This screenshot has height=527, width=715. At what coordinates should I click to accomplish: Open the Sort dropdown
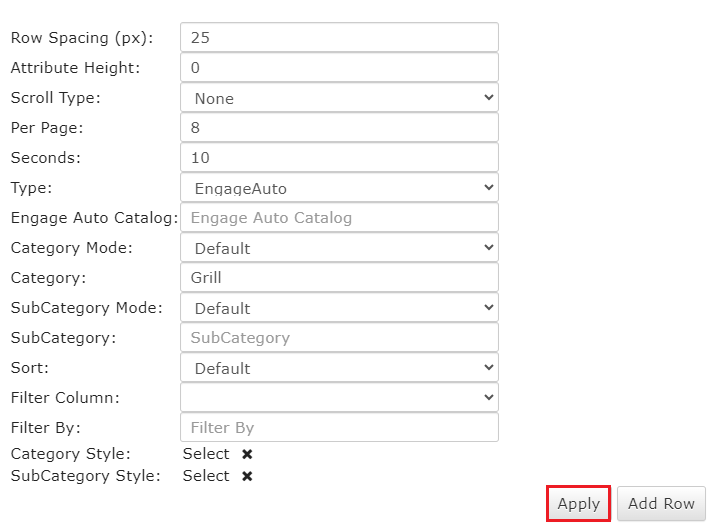pos(339,368)
